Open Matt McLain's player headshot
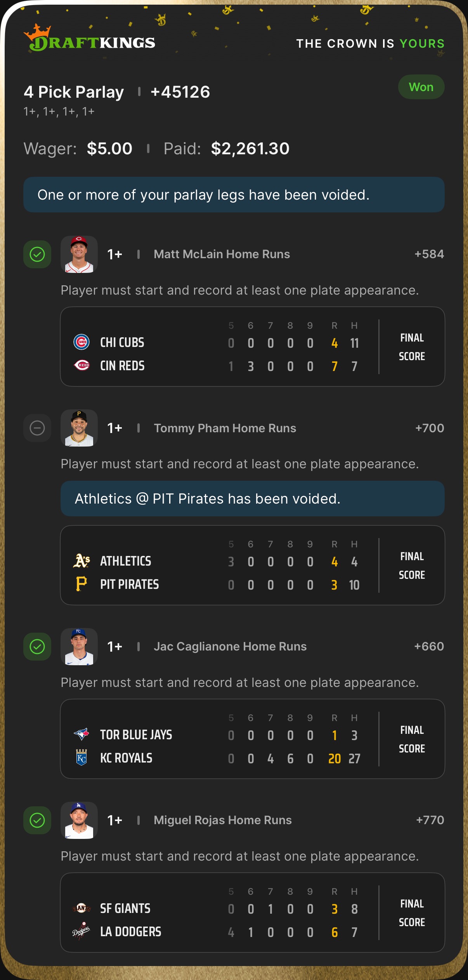 [x=79, y=254]
